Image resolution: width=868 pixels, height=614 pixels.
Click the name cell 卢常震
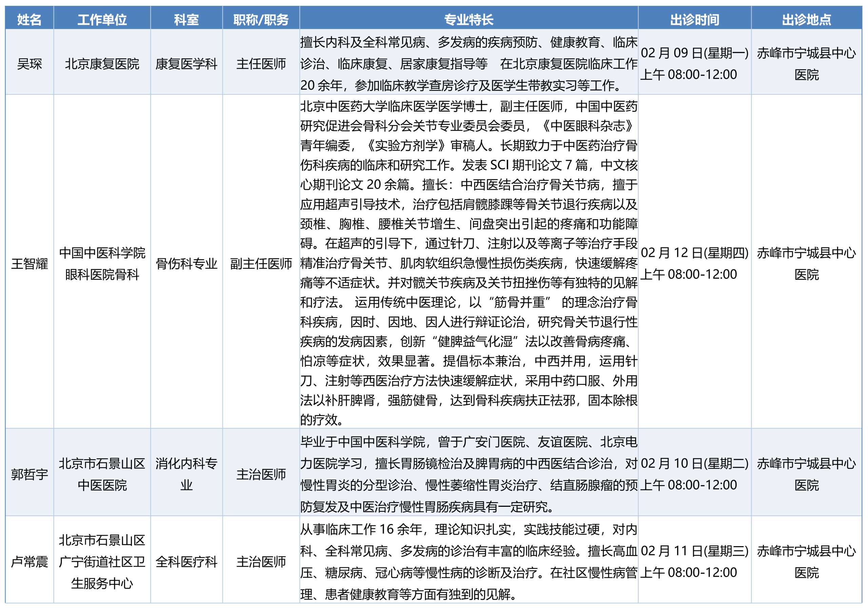(x=29, y=561)
